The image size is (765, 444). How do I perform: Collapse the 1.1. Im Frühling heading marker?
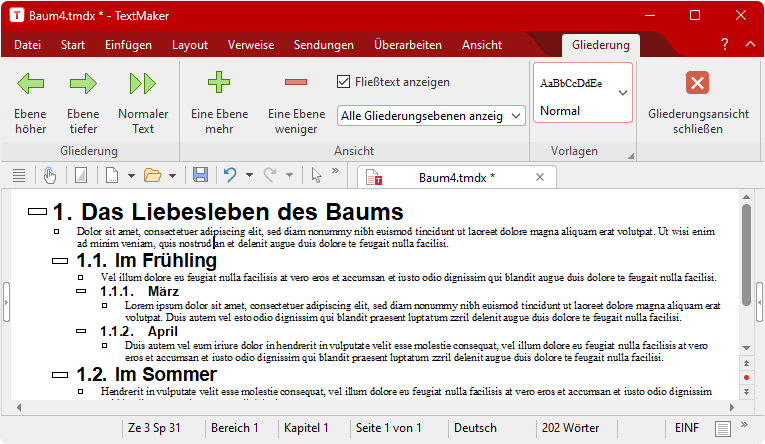point(62,261)
